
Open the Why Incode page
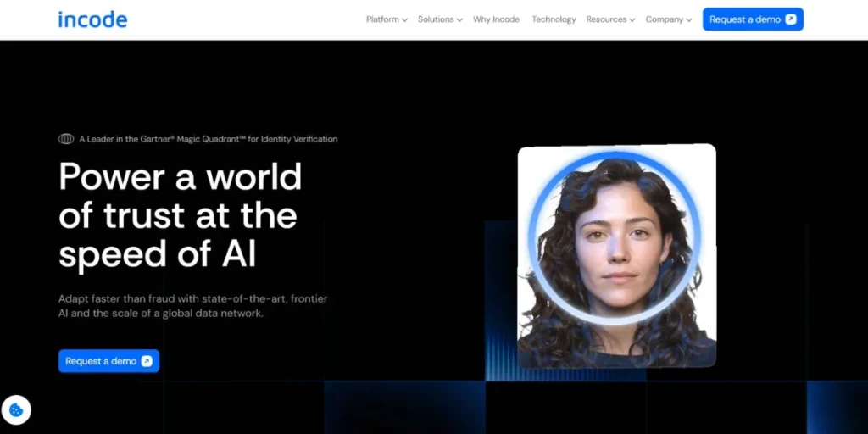pos(496,19)
